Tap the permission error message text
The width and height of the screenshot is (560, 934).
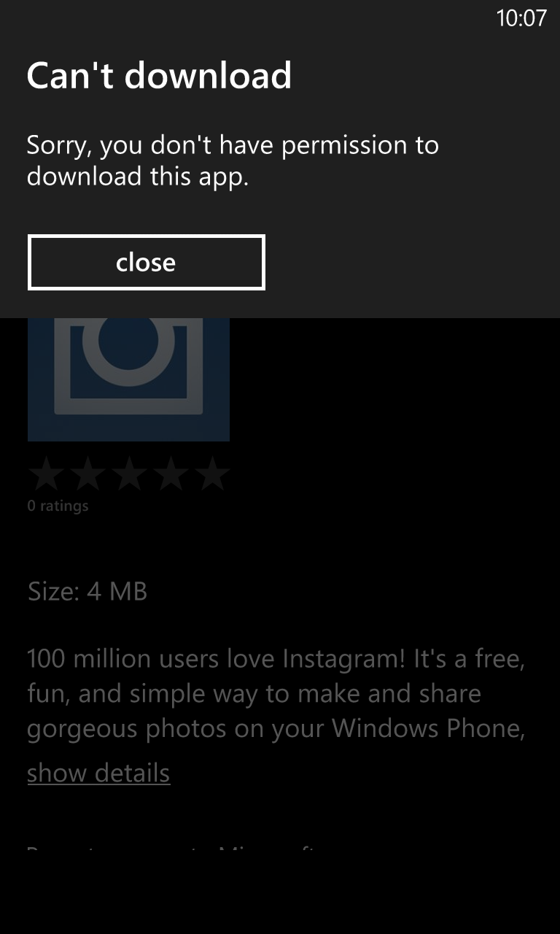click(233, 161)
